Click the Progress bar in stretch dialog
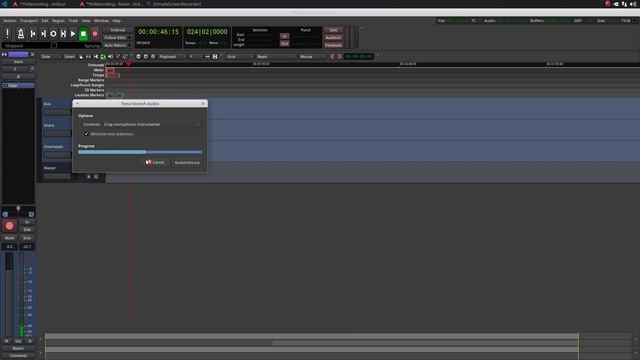640x360 pixels. click(140, 152)
